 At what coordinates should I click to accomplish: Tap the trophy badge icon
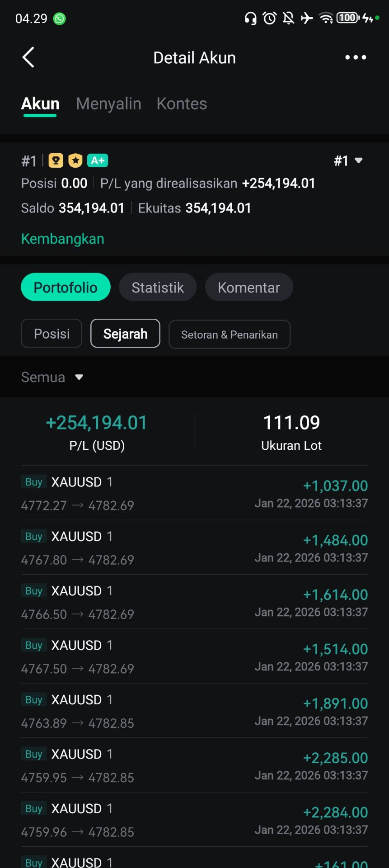coord(56,160)
